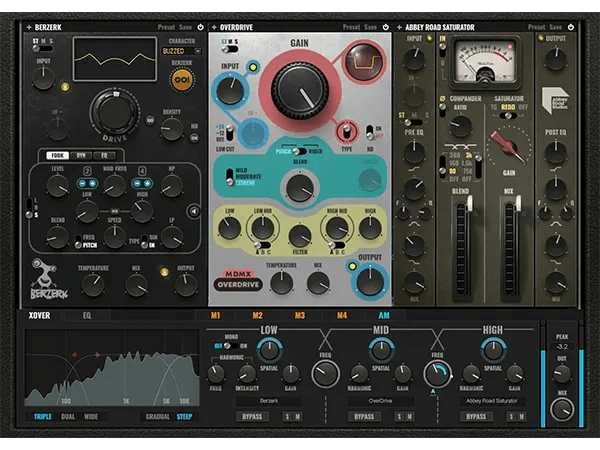Hit the orange GO! Berzerk button
600x450 pixels.
point(182,80)
